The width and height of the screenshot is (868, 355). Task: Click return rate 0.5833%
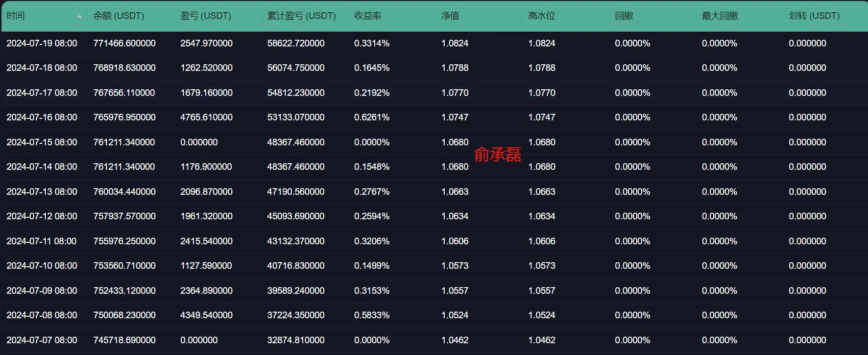pyautogui.click(x=372, y=315)
